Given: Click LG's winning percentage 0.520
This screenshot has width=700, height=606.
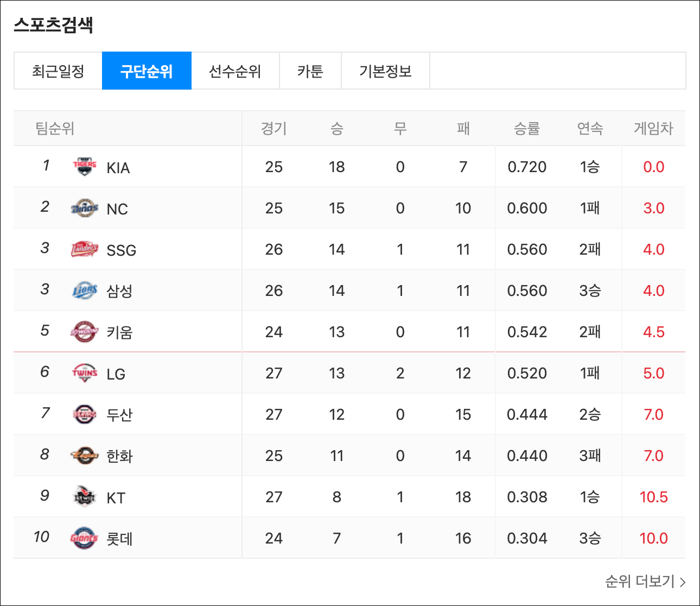Looking at the screenshot, I should [x=527, y=373].
